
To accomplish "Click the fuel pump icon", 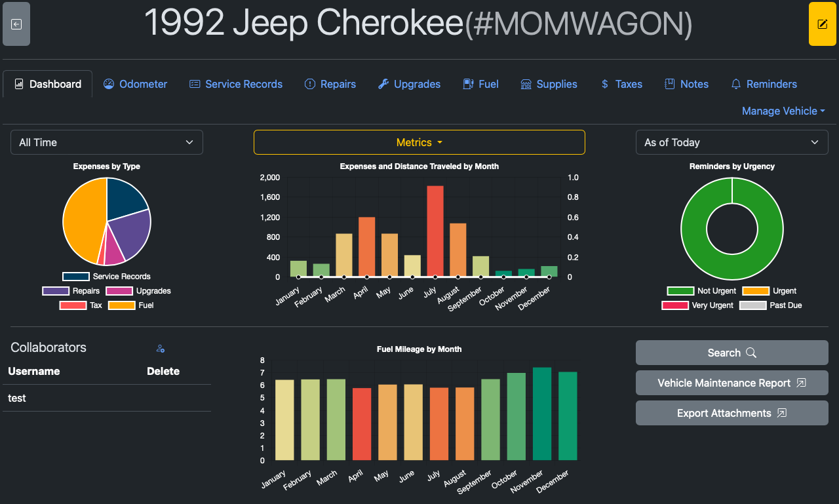I will click(468, 84).
